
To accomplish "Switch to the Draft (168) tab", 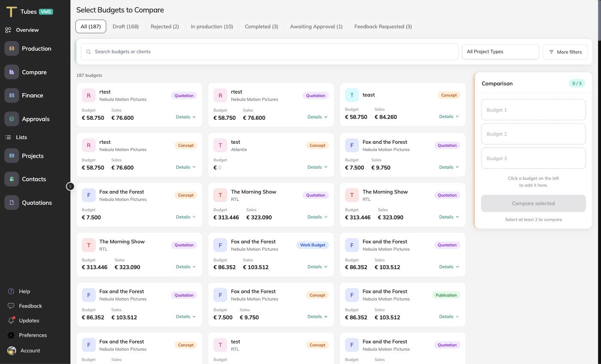I will tap(126, 27).
